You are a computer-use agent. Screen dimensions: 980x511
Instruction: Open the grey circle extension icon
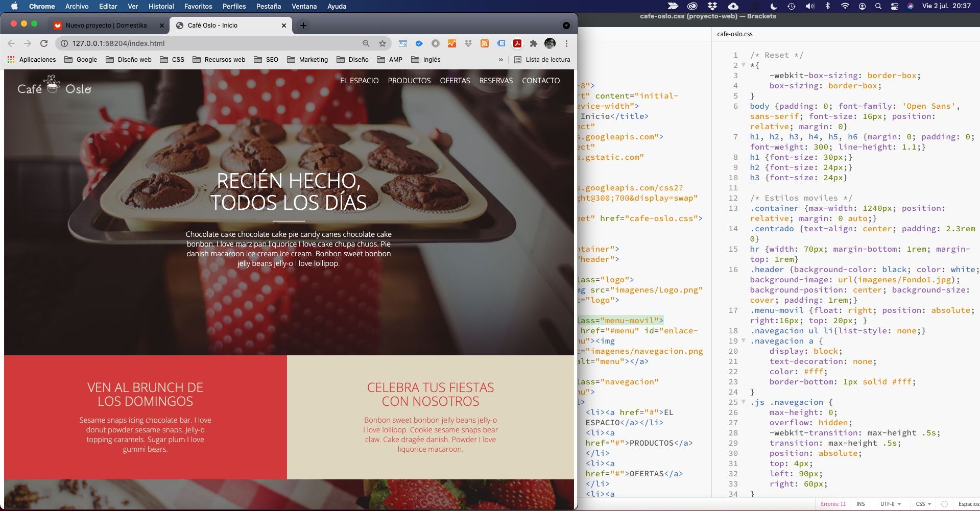click(x=436, y=43)
